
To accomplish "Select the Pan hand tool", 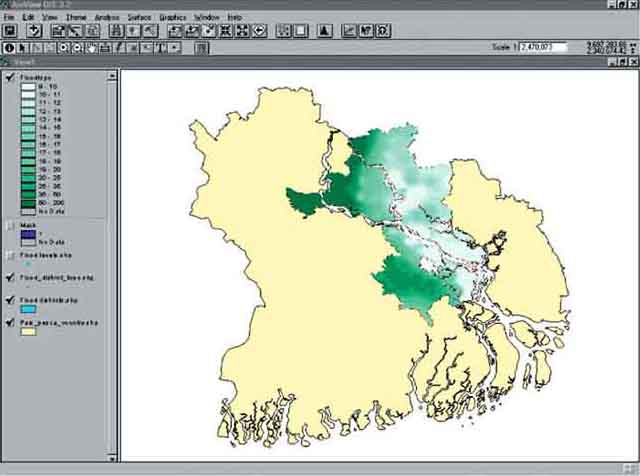I will click(92, 47).
